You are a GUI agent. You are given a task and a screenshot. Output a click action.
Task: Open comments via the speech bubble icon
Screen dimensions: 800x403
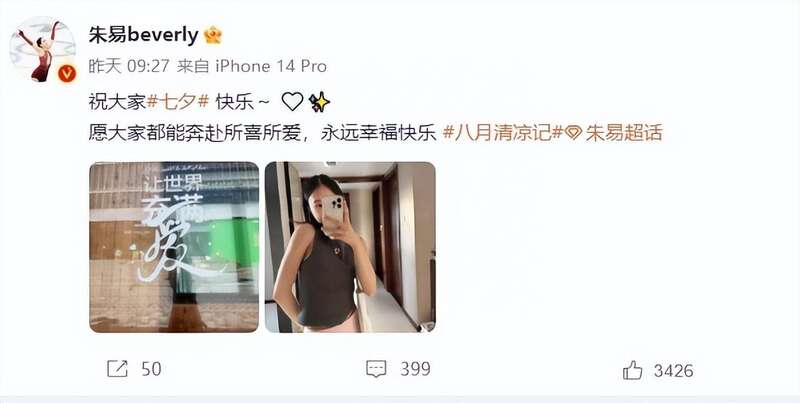(376, 369)
